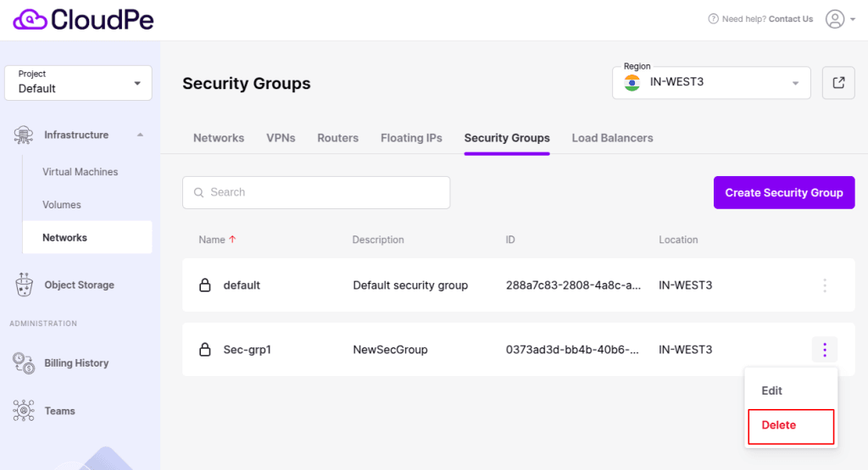Open Object Storage section
The height and width of the screenshot is (470, 868).
tap(79, 285)
